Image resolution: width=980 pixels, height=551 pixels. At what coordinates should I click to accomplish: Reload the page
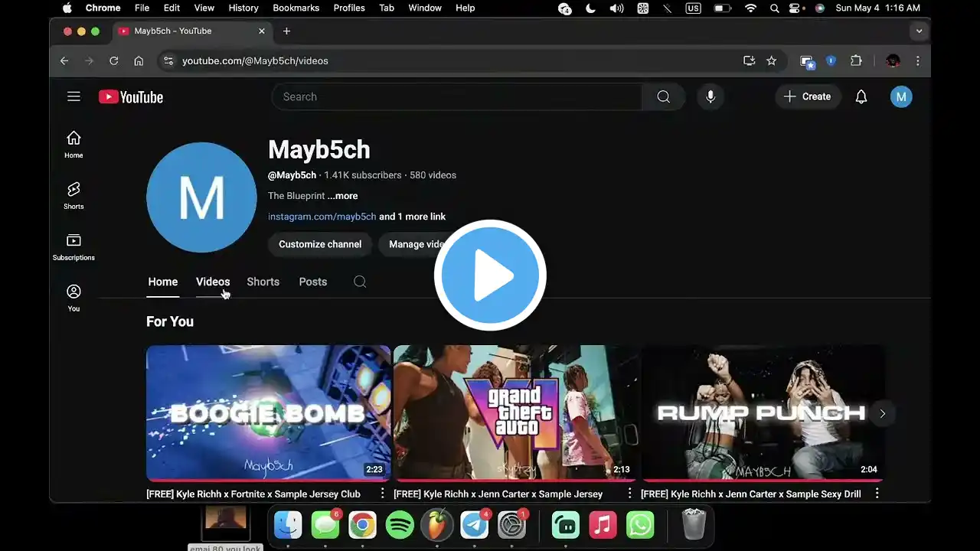tap(114, 61)
